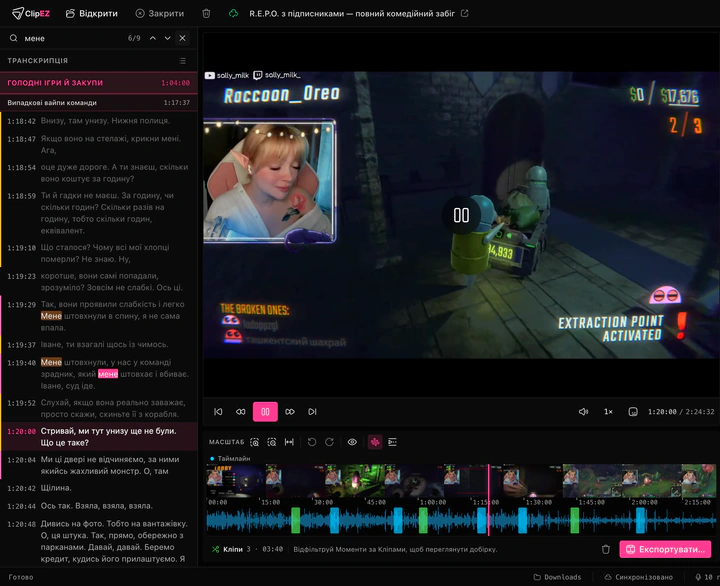Click the green cloud sync icon

233,13
